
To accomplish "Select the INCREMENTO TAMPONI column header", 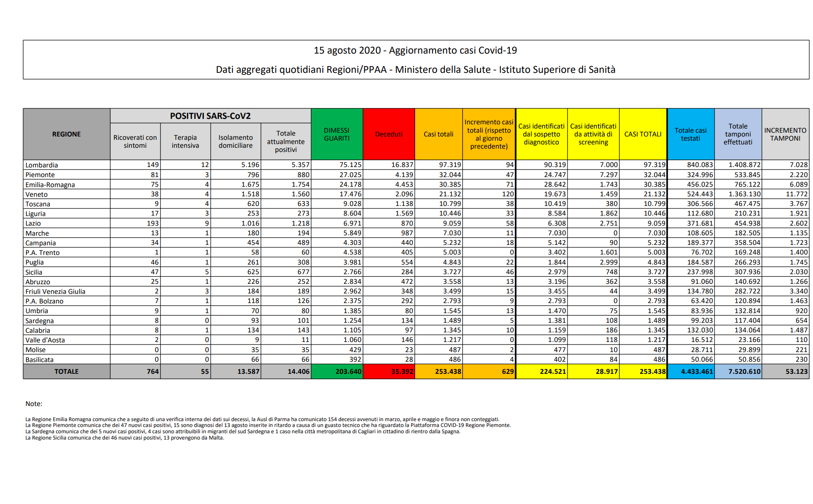I will (785, 134).
